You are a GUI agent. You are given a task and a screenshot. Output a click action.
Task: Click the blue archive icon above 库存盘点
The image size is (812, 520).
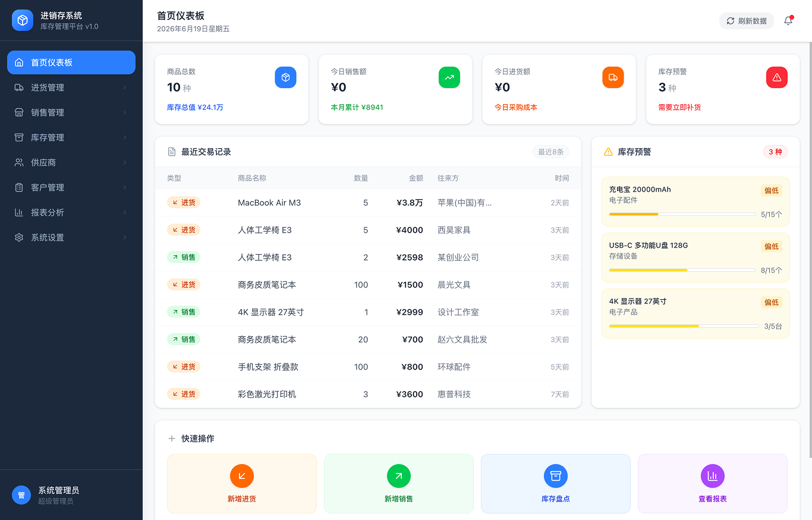556,476
